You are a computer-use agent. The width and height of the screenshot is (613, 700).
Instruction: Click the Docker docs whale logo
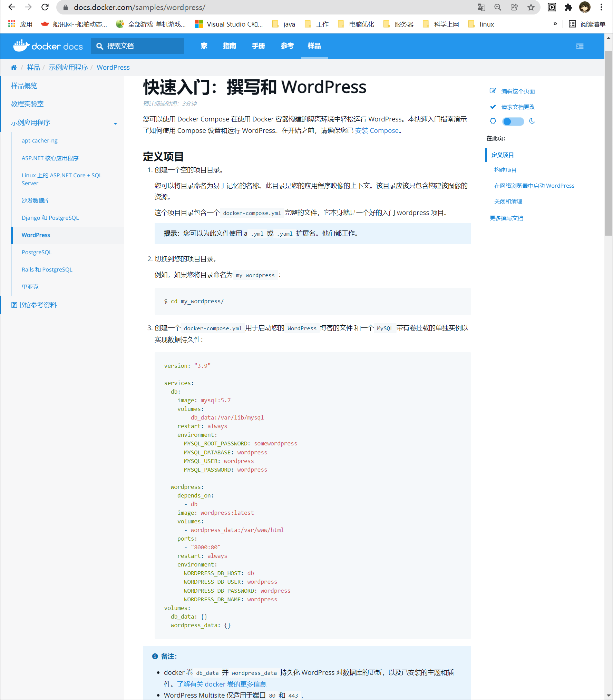pos(21,46)
